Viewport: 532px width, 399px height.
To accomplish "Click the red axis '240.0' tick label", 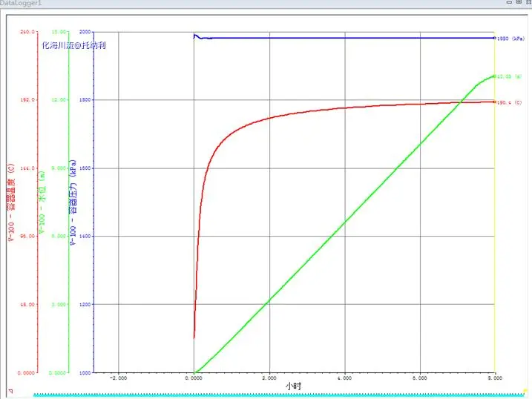I will pyautogui.click(x=27, y=32).
